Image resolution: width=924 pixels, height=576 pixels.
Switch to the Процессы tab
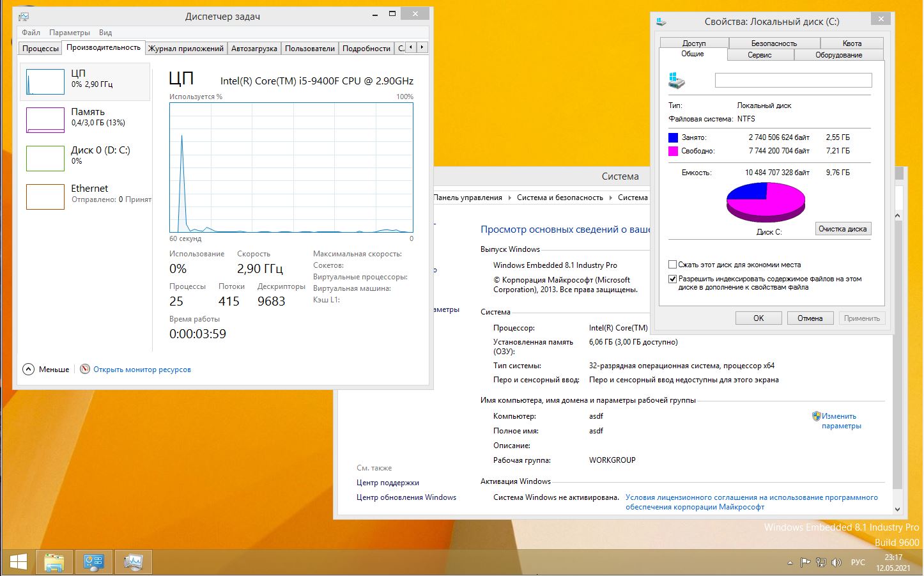coord(40,49)
